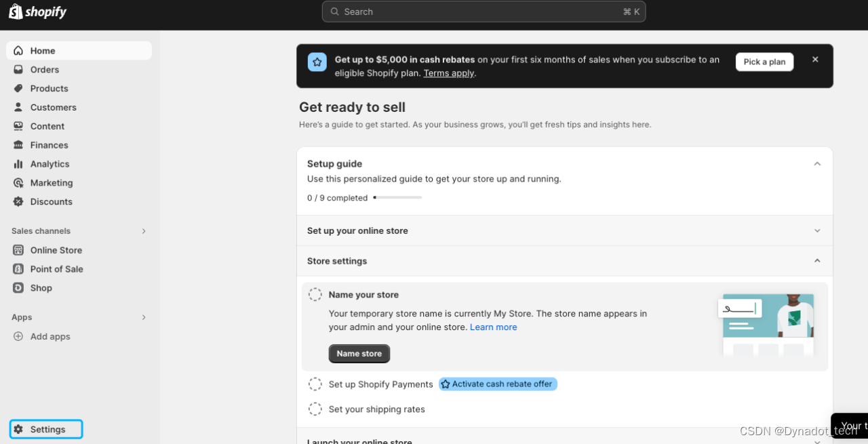Expand the Sales channels chevron
The width and height of the screenshot is (868, 444).
click(144, 231)
